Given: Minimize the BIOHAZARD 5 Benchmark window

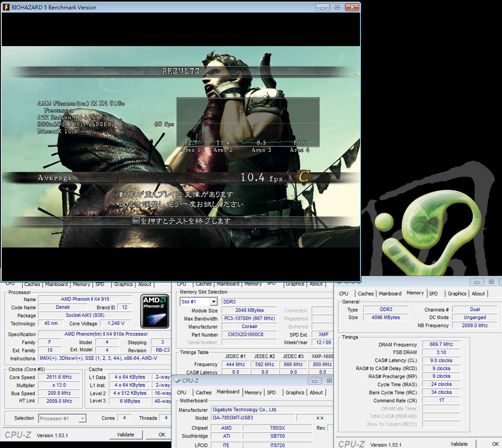Looking at the screenshot, I should click(322, 7).
